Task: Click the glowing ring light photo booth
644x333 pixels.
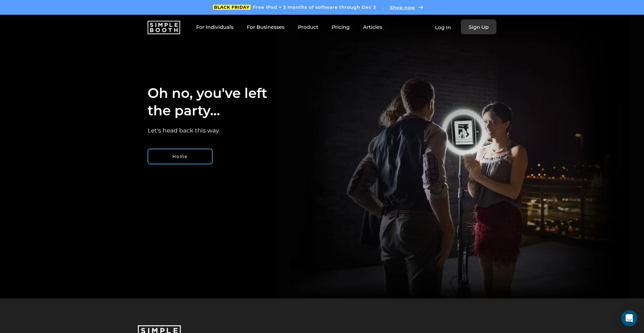Action: (463, 132)
